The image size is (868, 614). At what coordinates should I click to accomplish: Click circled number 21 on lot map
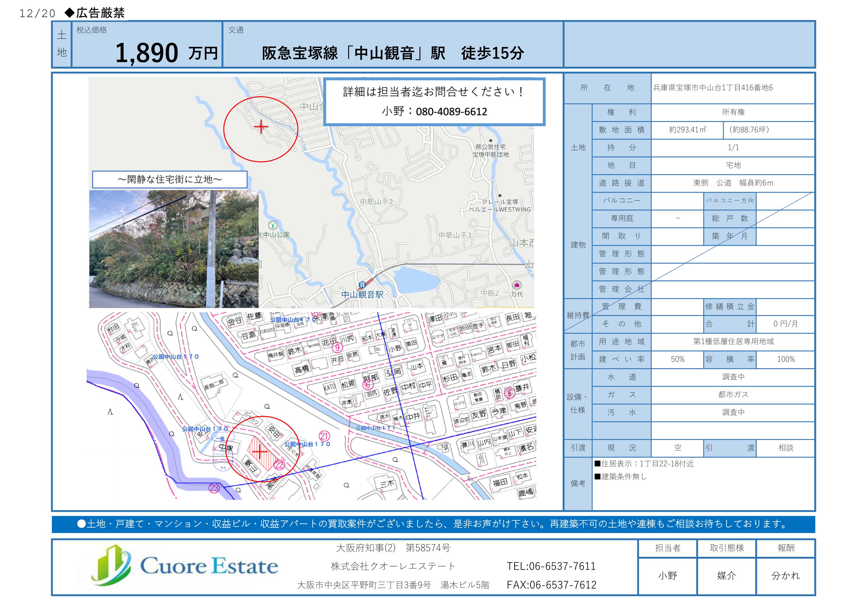[324, 436]
